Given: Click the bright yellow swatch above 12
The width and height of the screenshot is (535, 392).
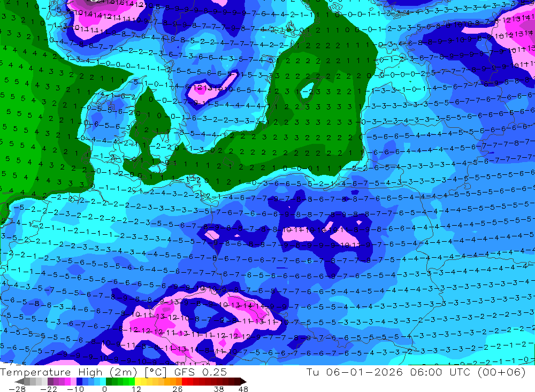Looking at the screenshot, I should 137,382.
